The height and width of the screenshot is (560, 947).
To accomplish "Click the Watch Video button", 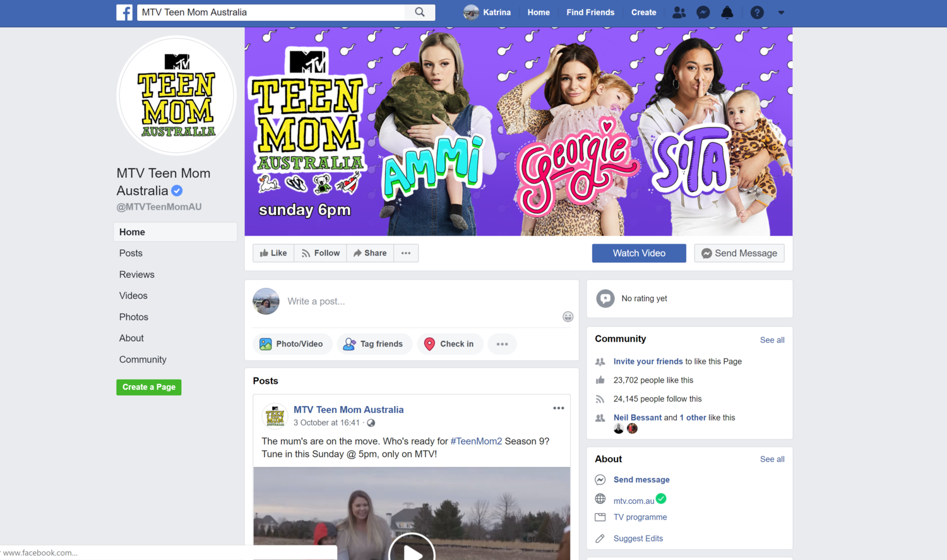I will [639, 253].
